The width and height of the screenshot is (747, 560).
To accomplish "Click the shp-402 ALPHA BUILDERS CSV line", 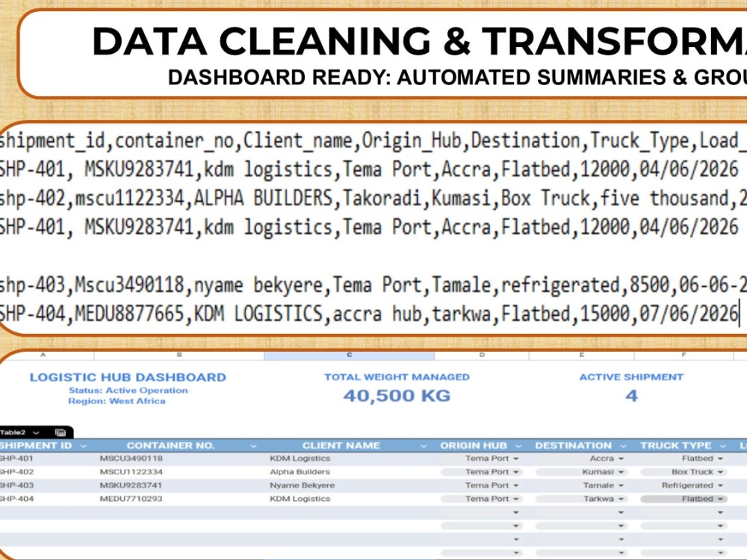I will [373, 198].
